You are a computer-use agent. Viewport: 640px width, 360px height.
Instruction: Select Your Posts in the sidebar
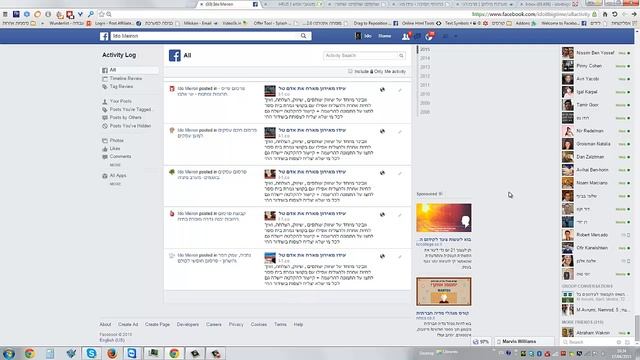click(120, 101)
